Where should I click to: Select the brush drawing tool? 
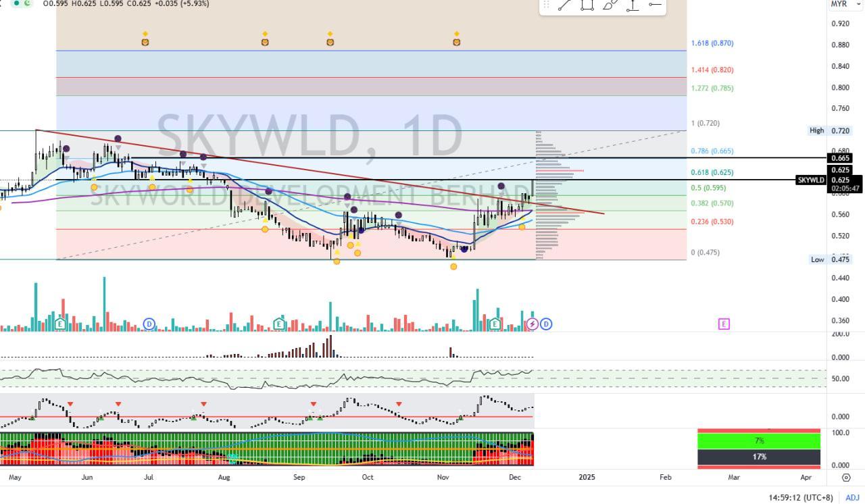point(610,5)
